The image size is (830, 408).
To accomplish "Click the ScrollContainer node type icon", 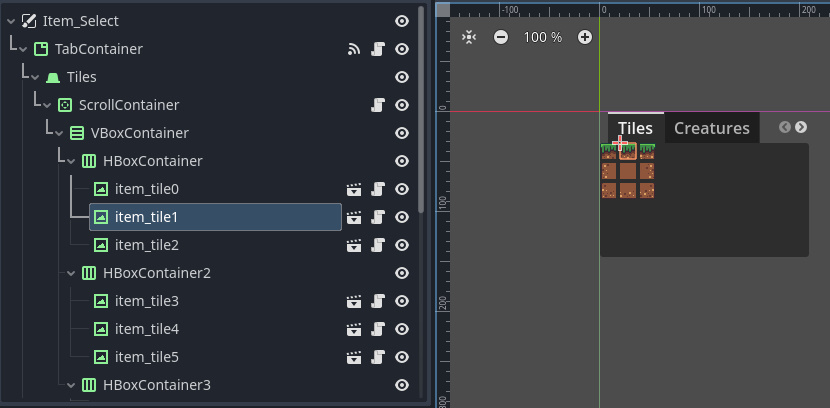I will click(x=65, y=105).
